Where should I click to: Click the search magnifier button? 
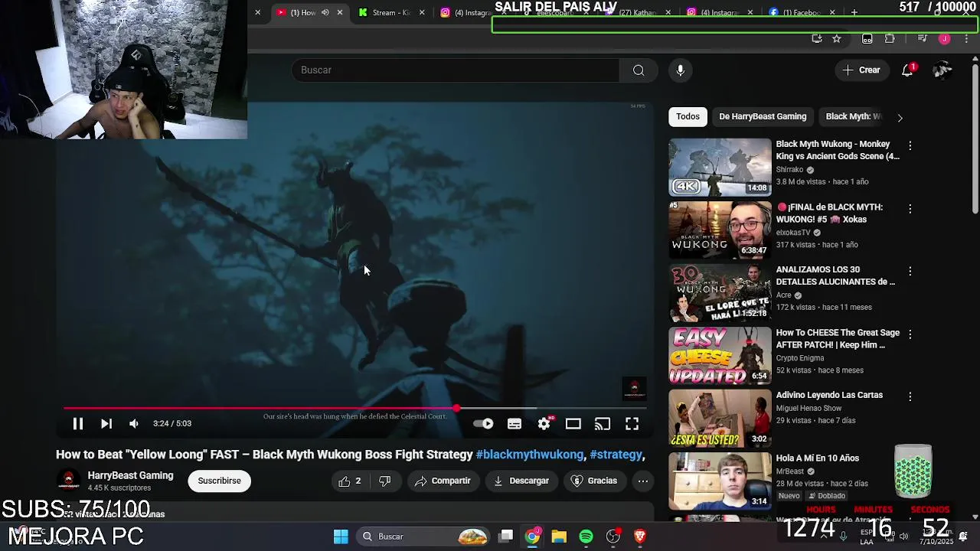[639, 70]
